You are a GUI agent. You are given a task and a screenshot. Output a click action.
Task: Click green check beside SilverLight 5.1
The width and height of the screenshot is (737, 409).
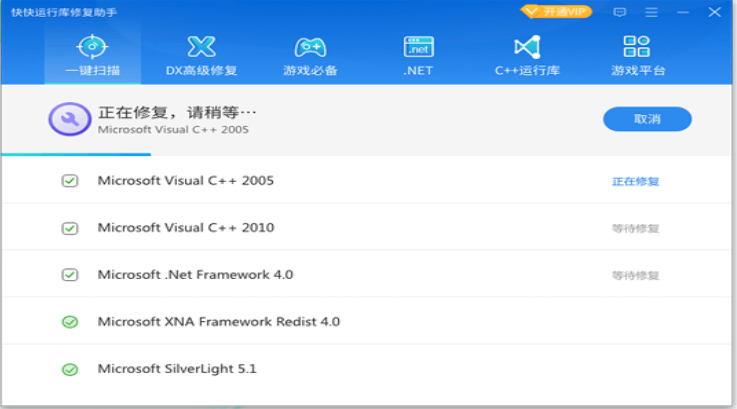coord(70,370)
